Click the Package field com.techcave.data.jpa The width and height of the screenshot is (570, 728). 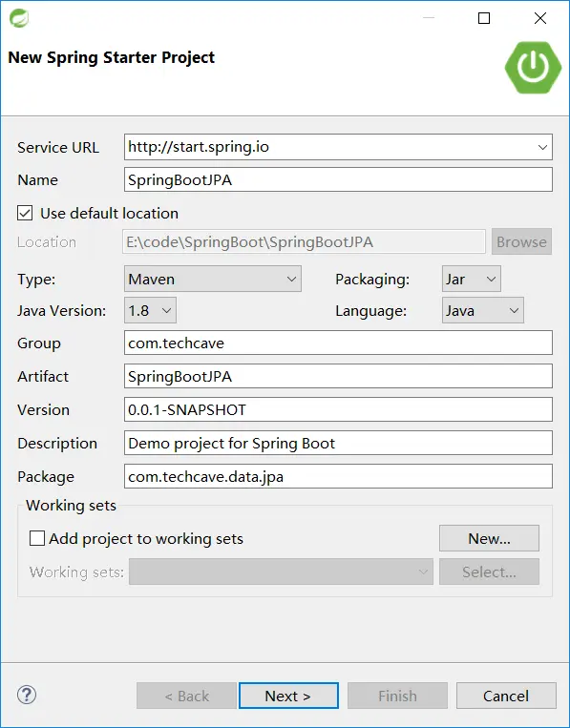coord(338,476)
